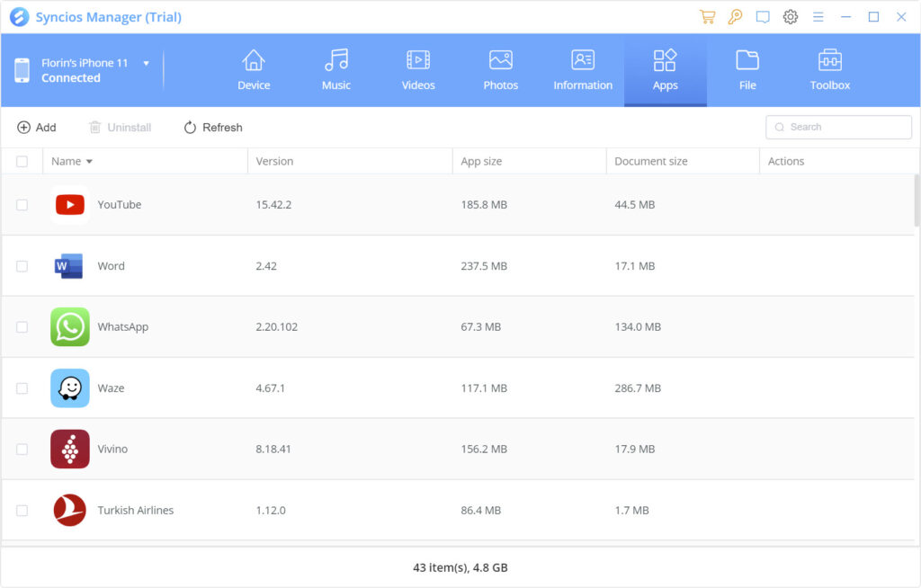Click the Turkish Airlines app icon
The height and width of the screenshot is (588, 921).
(x=70, y=511)
